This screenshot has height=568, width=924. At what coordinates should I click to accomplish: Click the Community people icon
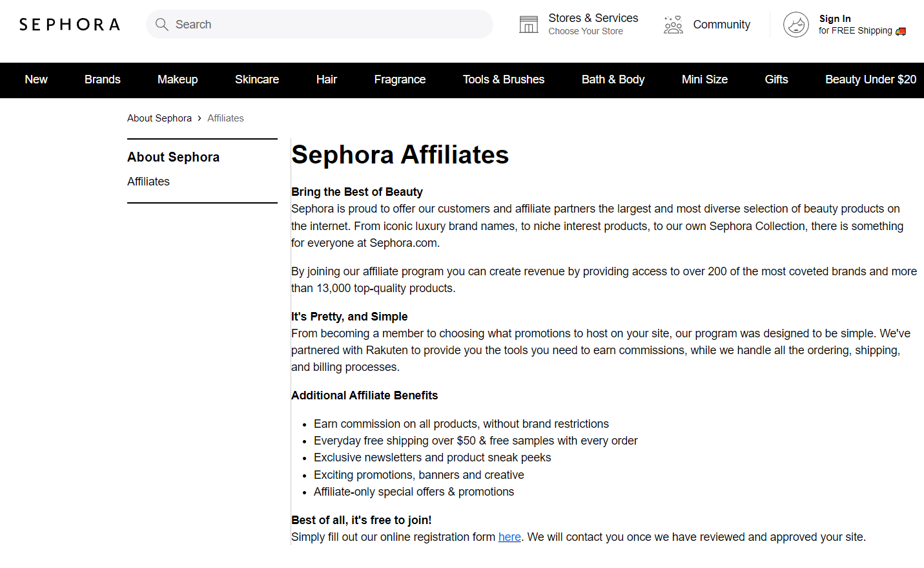(673, 25)
